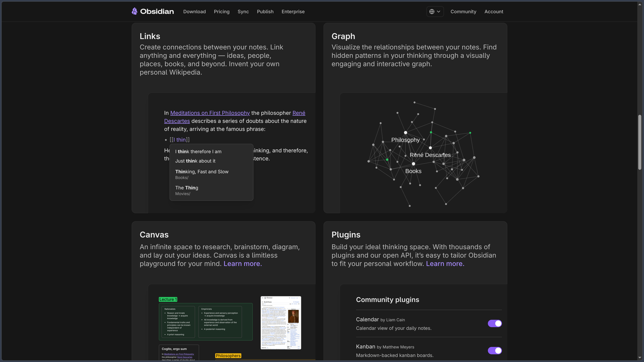Click the Lecture 1 canvas label

tap(168, 299)
